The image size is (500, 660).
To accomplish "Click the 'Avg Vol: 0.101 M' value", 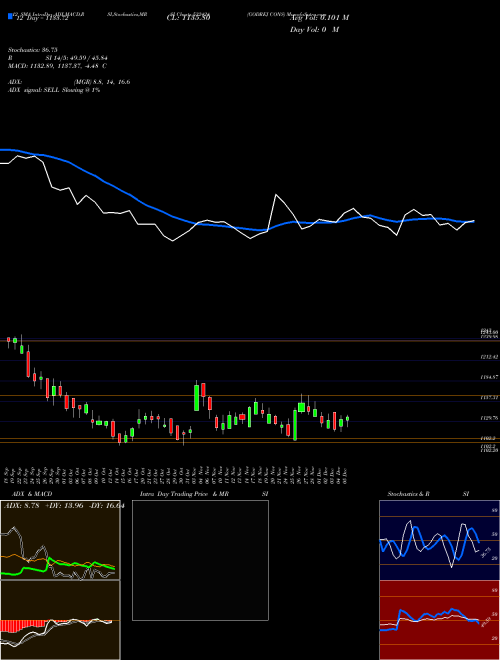I will click(319, 18).
